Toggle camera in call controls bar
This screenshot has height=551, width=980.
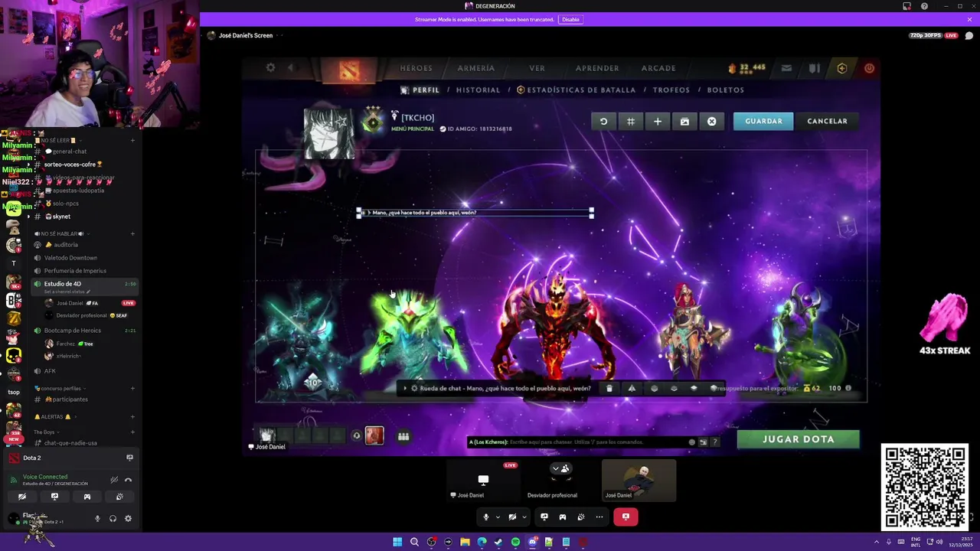coord(512,517)
